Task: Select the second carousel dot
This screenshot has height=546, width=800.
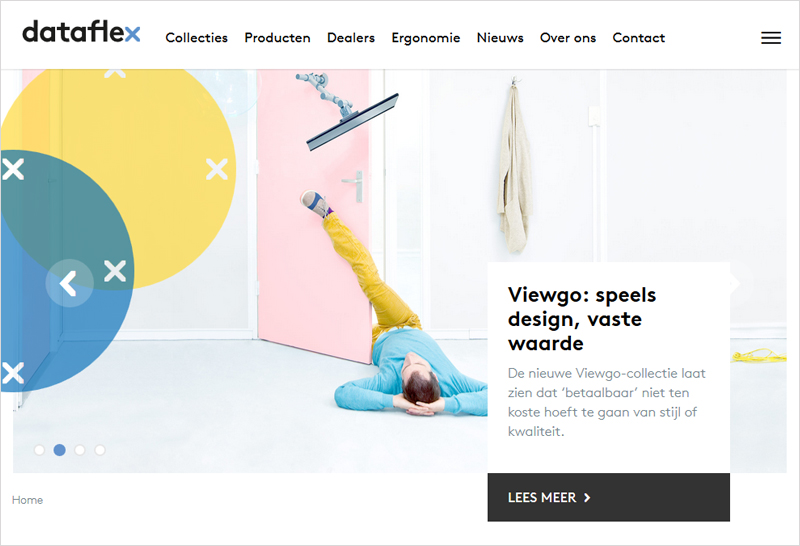Action: tap(60, 450)
